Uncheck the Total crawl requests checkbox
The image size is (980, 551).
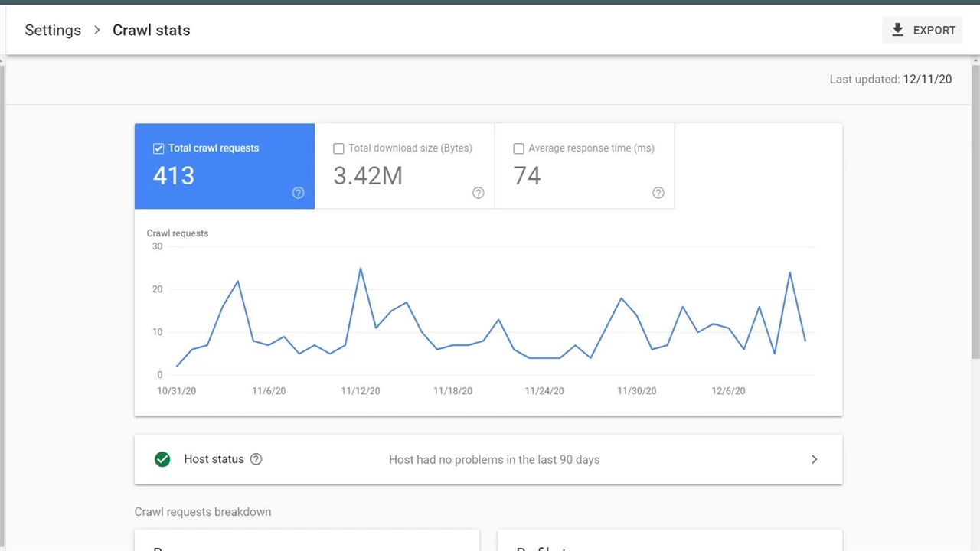click(158, 148)
